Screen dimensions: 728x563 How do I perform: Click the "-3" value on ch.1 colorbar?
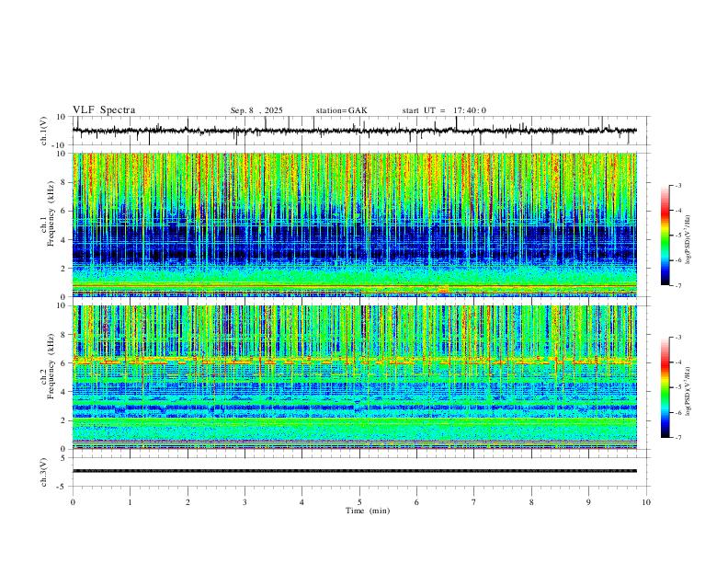[x=677, y=185]
